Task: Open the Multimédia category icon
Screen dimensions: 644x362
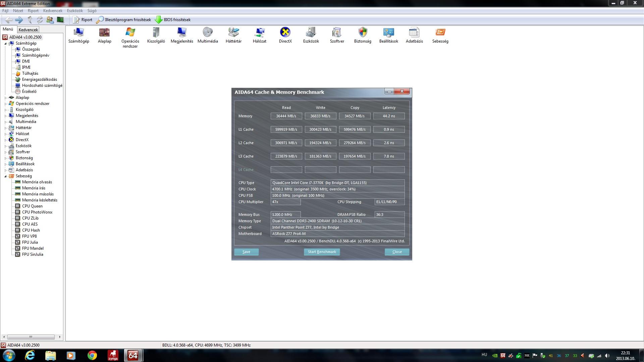Action: coord(208,35)
